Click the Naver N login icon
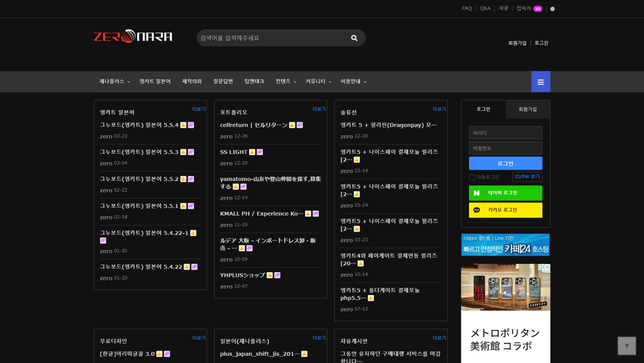The width and height of the screenshot is (644, 363). [477, 193]
